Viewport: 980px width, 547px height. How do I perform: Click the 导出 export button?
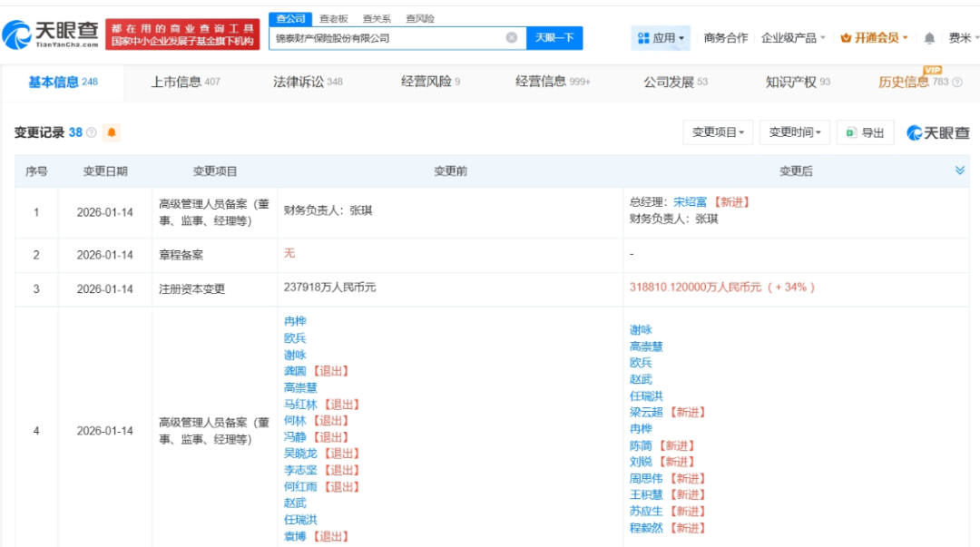click(x=866, y=132)
